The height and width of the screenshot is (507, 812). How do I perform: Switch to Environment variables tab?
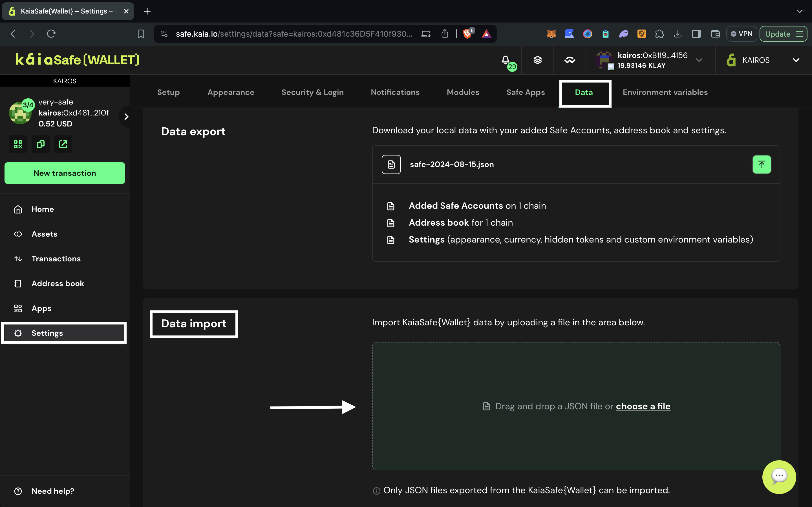tap(665, 92)
